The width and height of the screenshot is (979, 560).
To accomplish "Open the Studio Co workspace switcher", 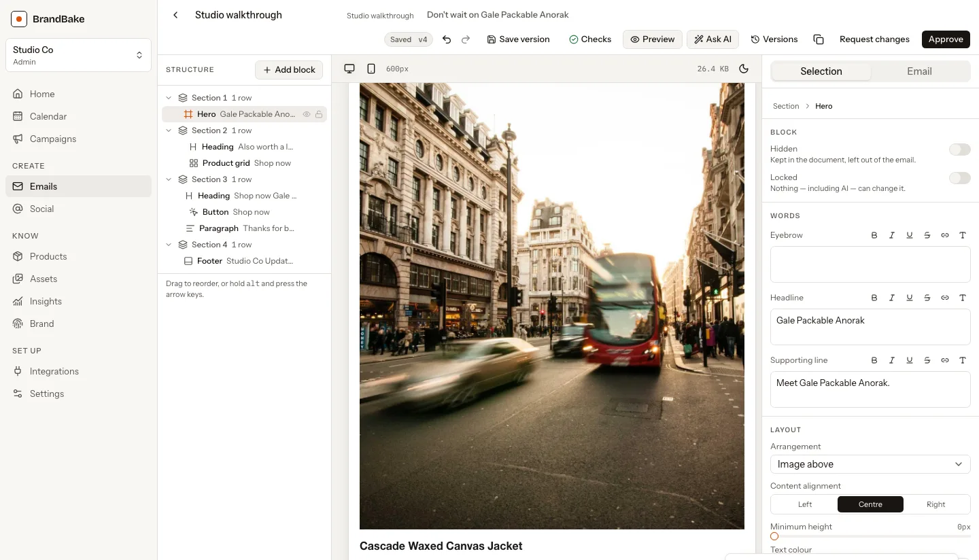I will tap(78, 55).
